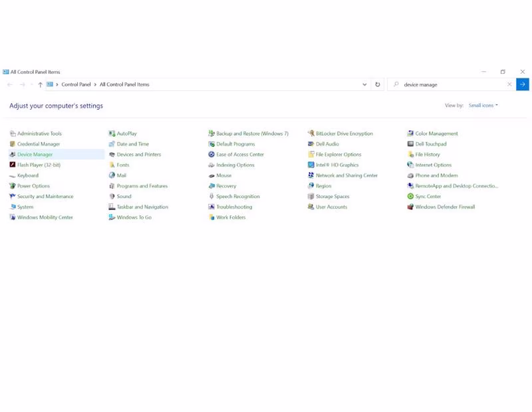The height and width of the screenshot is (412, 532).
Task: Click the refresh button in address bar
Action: point(378,84)
